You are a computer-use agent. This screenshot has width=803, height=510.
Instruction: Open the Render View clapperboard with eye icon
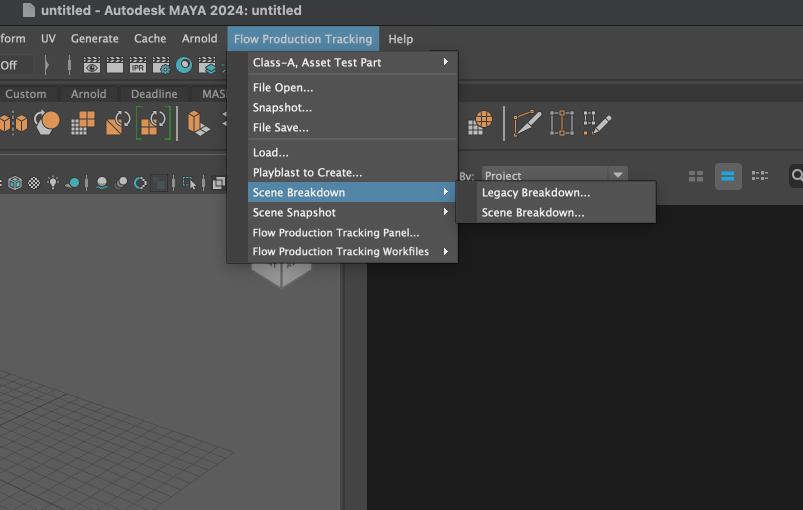pos(92,66)
